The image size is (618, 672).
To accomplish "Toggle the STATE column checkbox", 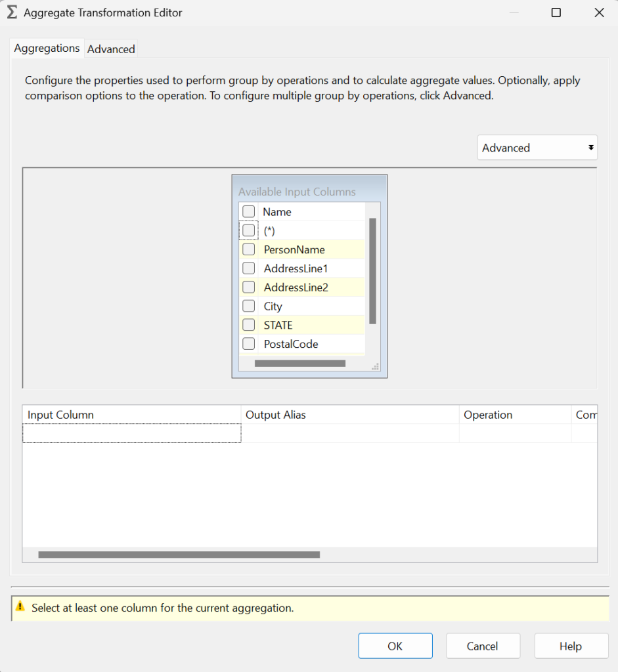I will (x=249, y=325).
